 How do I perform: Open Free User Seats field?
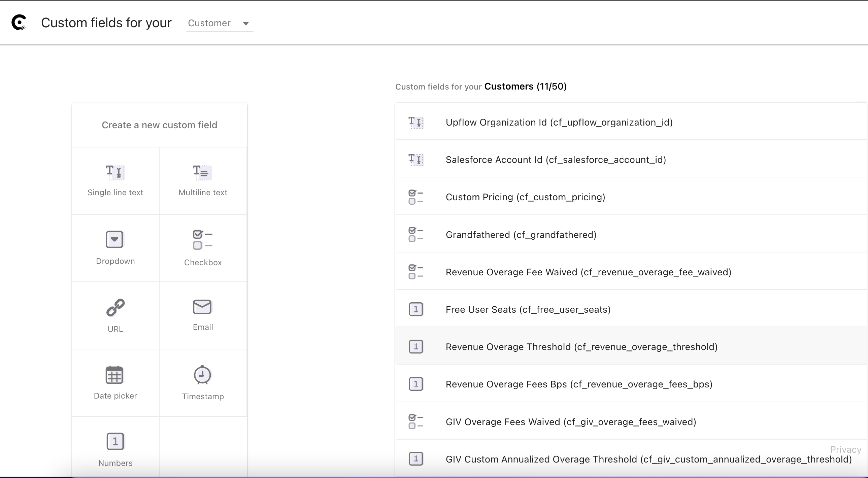point(631,308)
